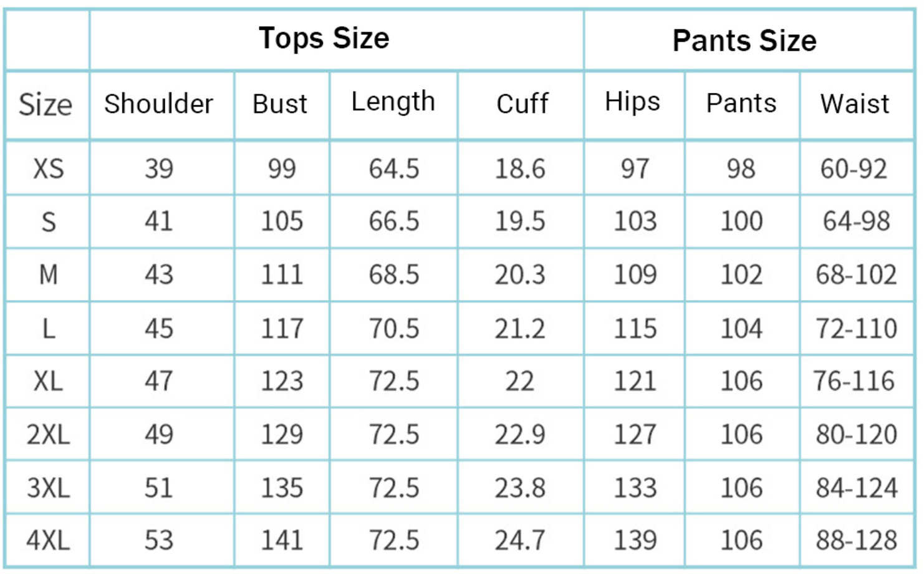Select length value 66.5 in S row

click(x=394, y=221)
